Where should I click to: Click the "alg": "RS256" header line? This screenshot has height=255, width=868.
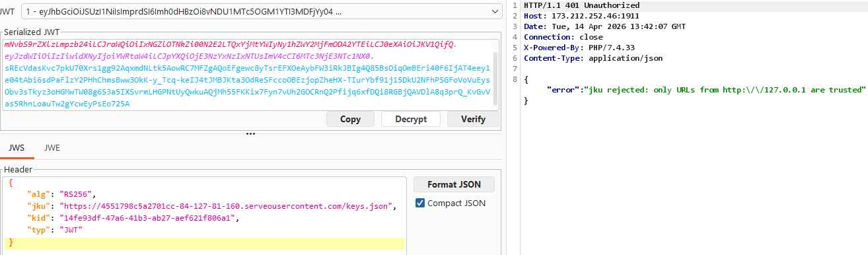[62, 194]
